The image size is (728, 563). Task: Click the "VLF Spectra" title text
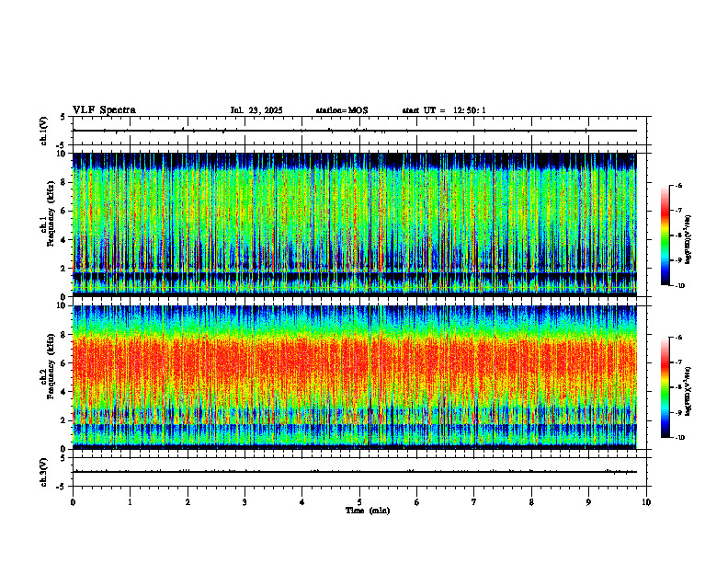(x=104, y=110)
